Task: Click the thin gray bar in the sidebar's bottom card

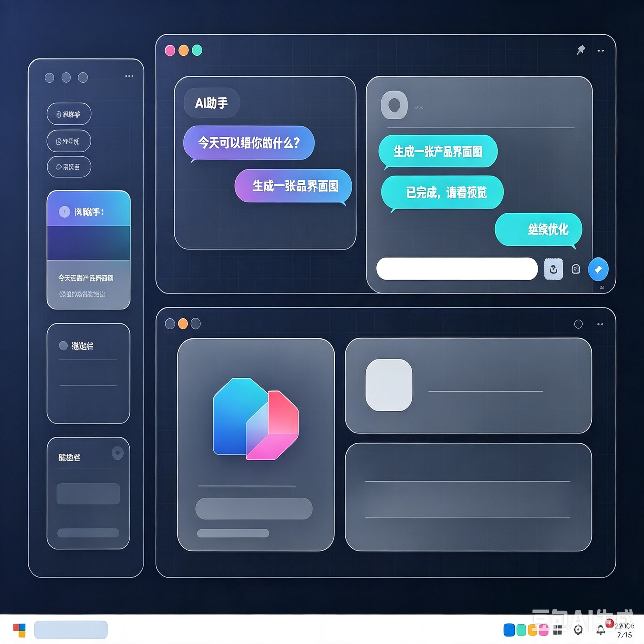Action: (x=88, y=533)
